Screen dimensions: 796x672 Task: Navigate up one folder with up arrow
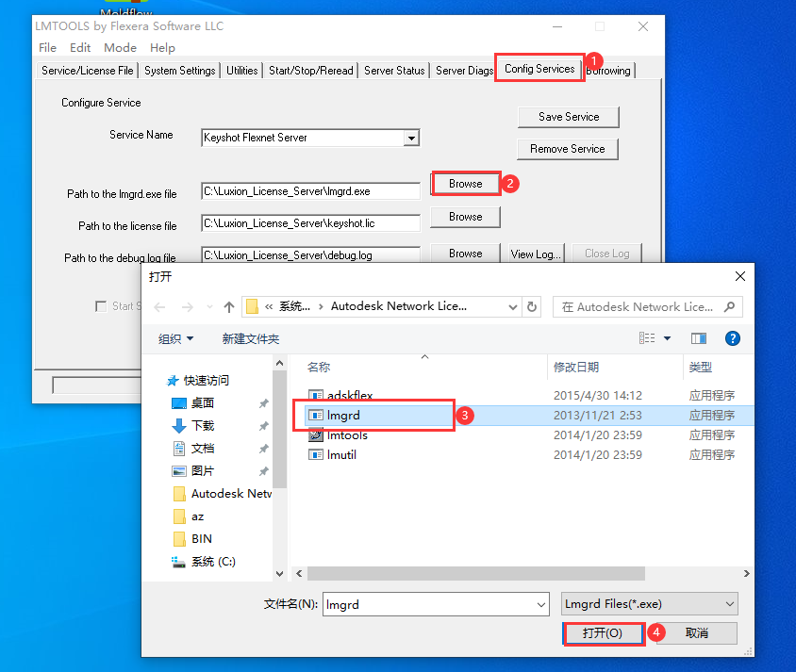(229, 307)
